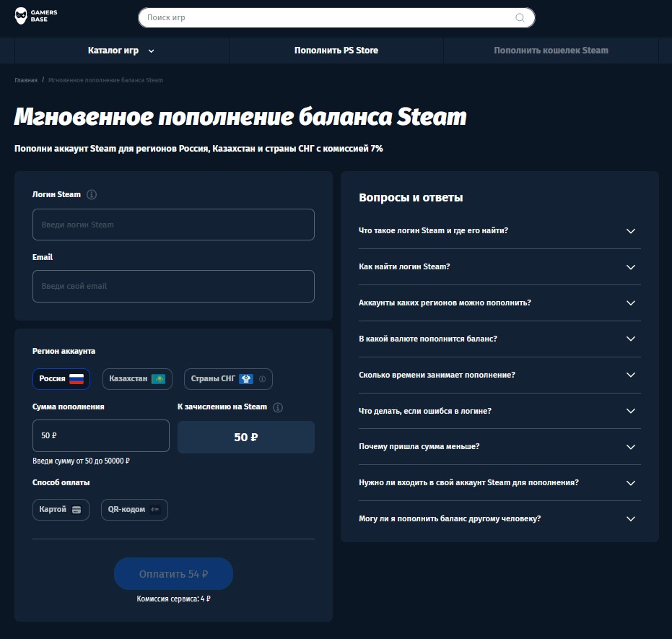The width and height of the screenshot is (672, 639).
Task: Choose QR-кодом payment method
Action: click(x=134, y=510)
